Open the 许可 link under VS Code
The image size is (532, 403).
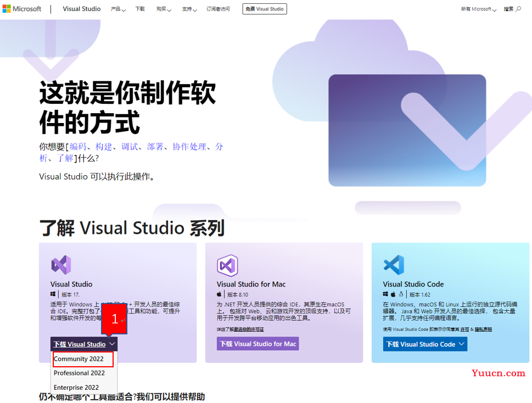coord(464,329)
